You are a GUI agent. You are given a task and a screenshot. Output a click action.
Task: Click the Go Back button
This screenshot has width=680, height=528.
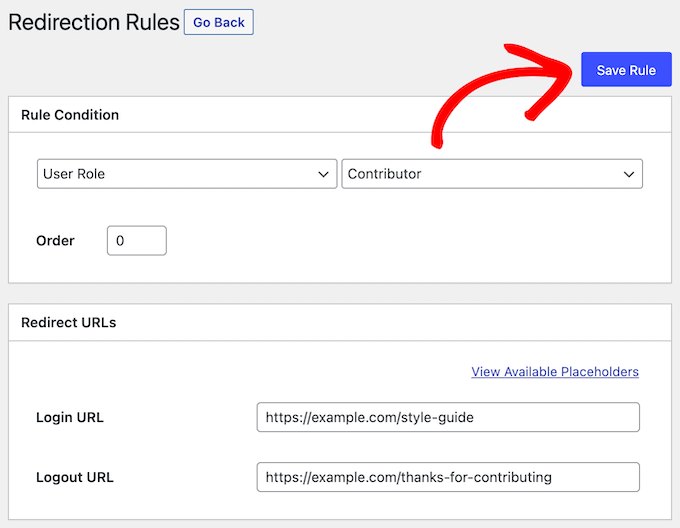coord(218,22)
